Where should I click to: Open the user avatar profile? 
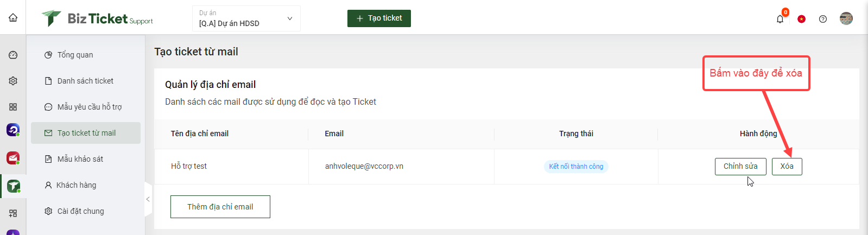click(x=846, y=18)
